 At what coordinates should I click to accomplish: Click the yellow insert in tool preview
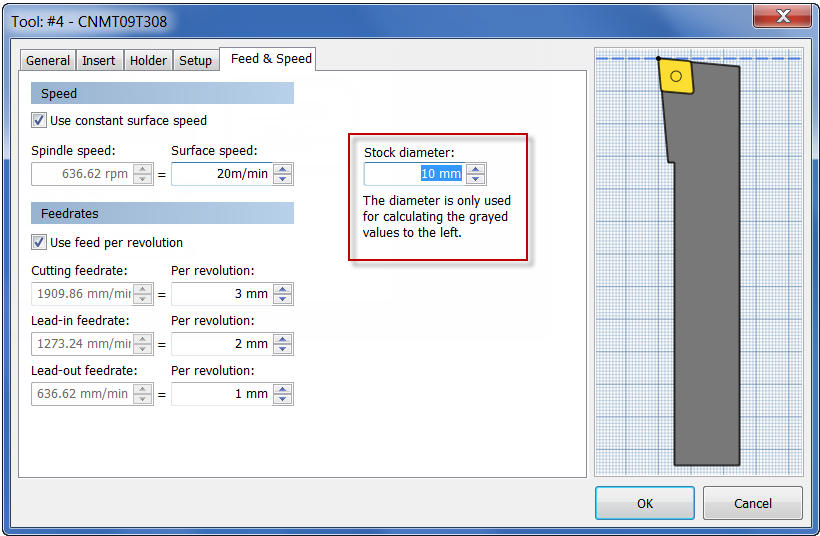click(x=676, y=76)
